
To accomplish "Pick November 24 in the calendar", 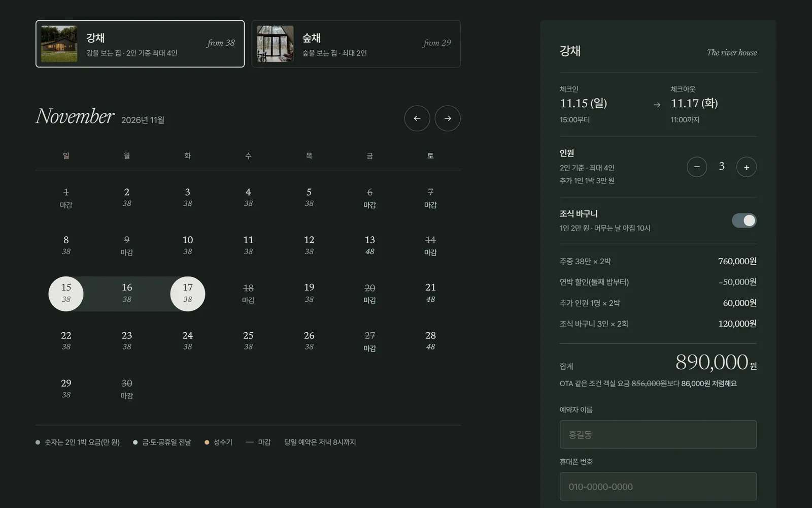I will point(188,341).
